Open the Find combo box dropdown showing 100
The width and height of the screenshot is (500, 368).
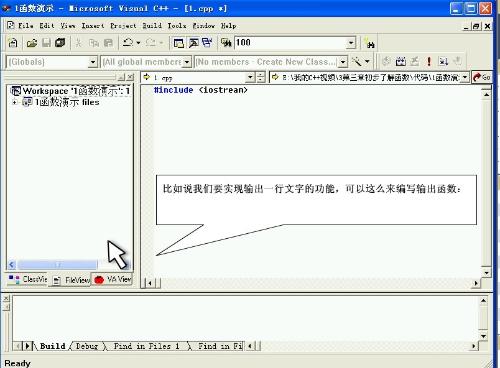351,43
